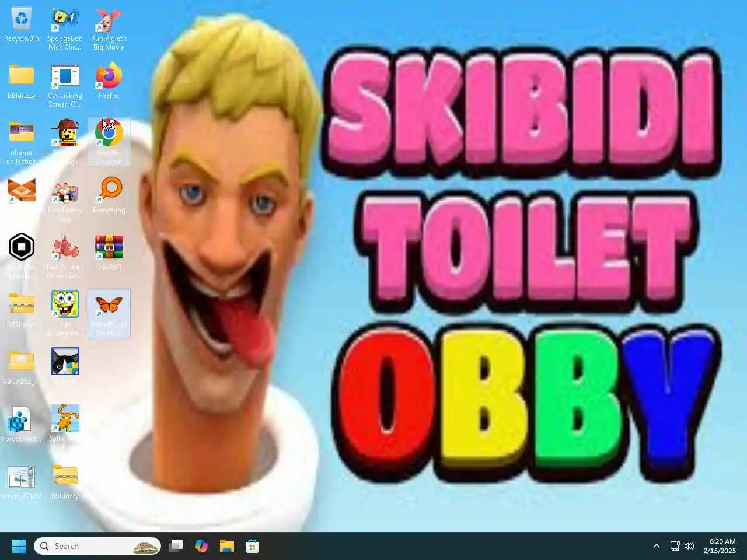
Task: Select Run Piglet's Big Movie shortcut
Action: click(109, 29)
